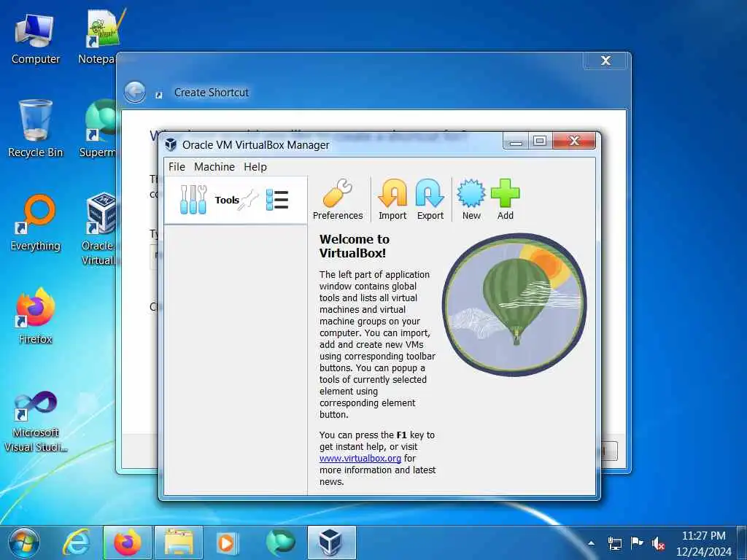Viewport: 747px width, 560px height.
Task: Click the Export appliance icon
Action: click(430, 200)
